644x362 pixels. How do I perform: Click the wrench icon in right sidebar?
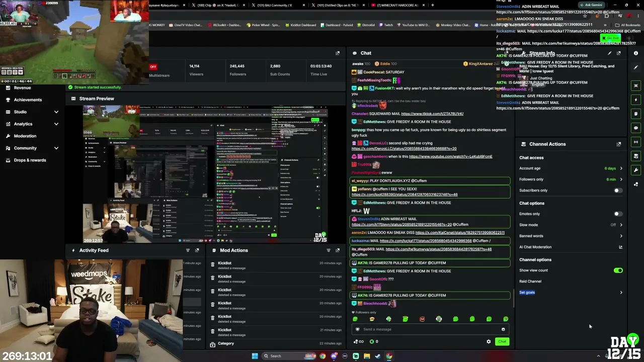636,170
